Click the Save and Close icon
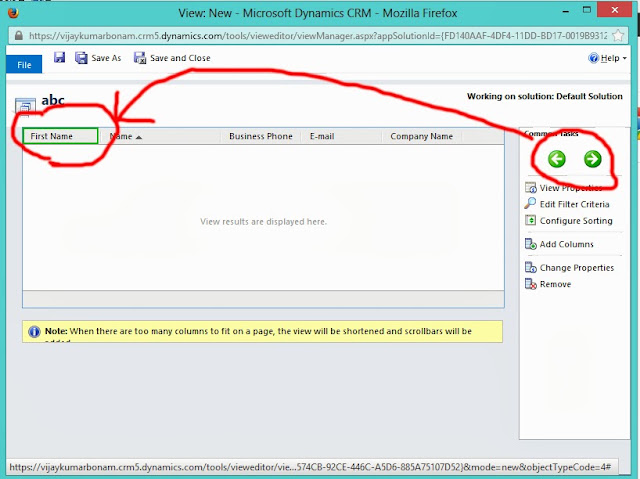This screenshot has height=479, width=640. (x=140, y=58)
